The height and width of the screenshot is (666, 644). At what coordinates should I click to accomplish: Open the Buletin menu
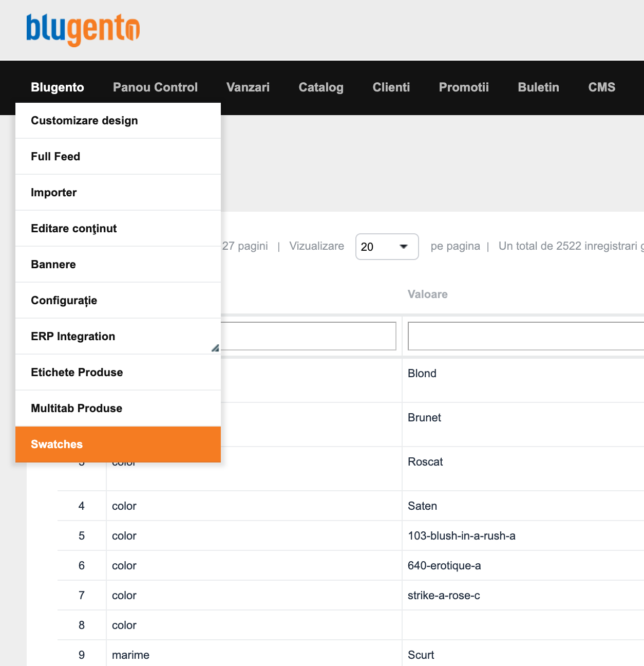point(539,87)
